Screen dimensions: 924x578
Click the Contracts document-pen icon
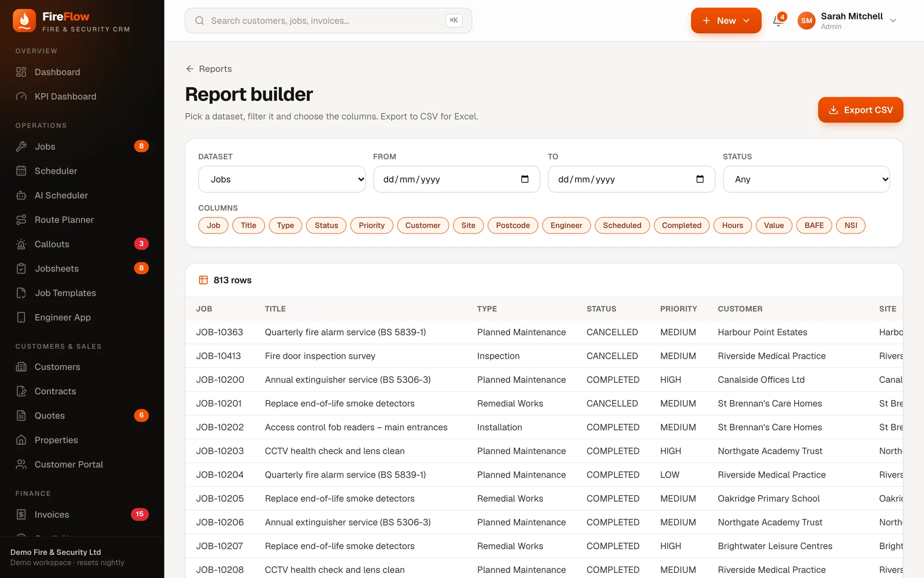pos(21,392)
